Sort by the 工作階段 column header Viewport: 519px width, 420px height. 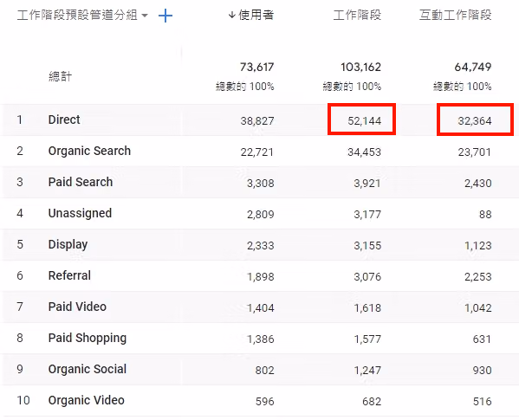point(357,15)
